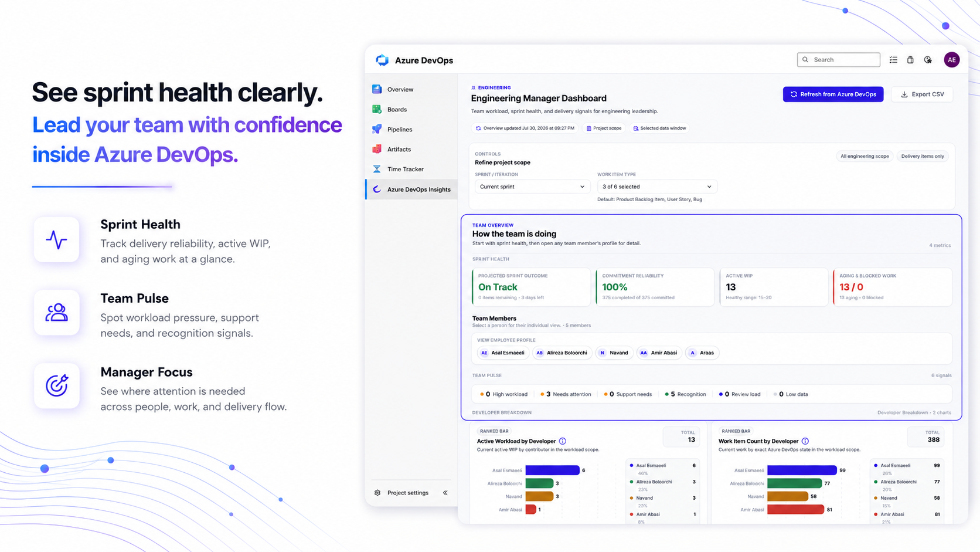The width and height of the screenshot is (980, 552).
Task: Open the Boards menu item
Action: click(411, 109)
